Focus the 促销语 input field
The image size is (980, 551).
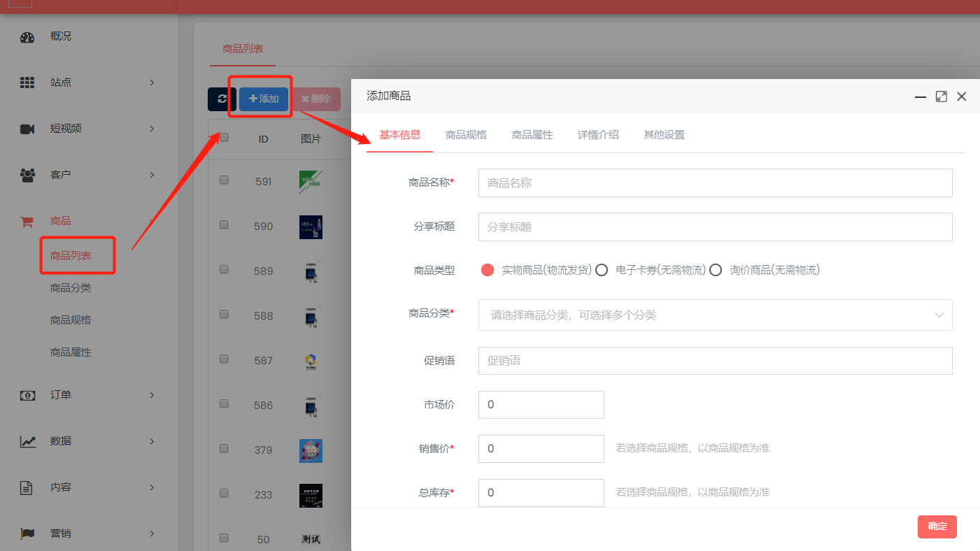tap(716, 361)
